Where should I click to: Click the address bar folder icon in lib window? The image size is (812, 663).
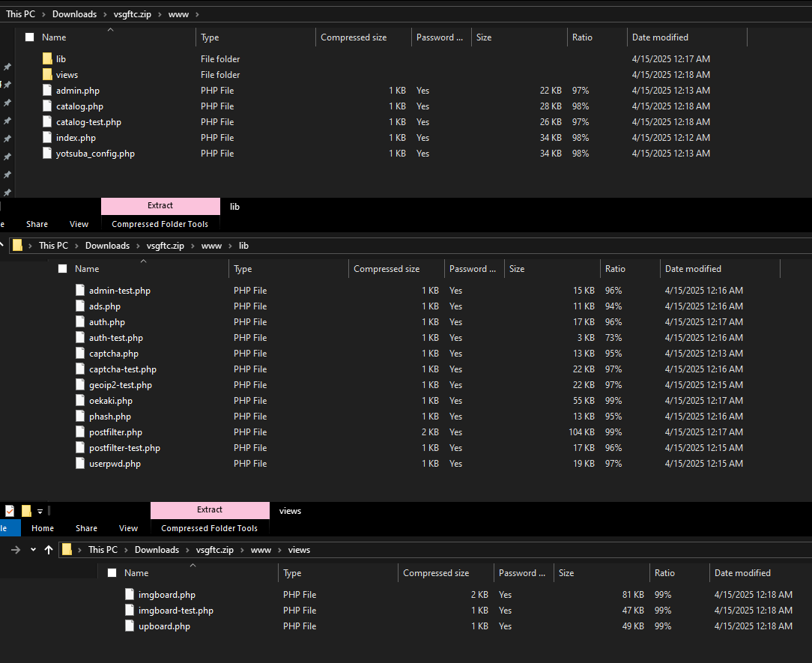18,246
